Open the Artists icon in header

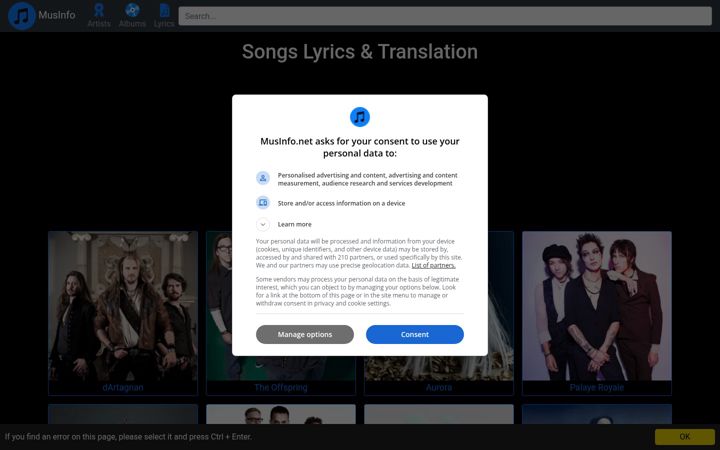coord(99,10)
